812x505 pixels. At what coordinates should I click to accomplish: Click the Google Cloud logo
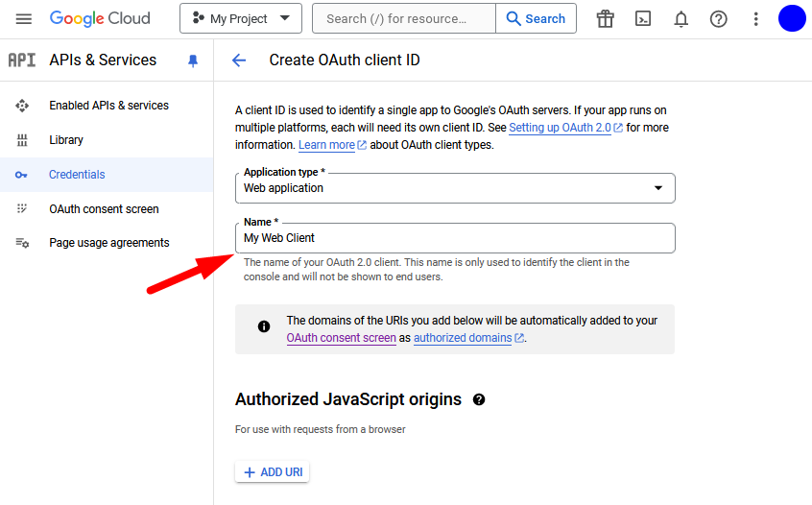point(100,18)
